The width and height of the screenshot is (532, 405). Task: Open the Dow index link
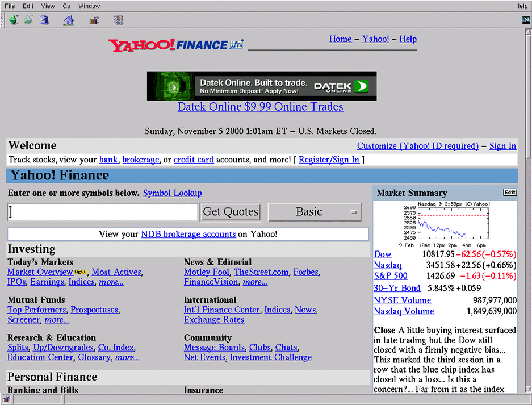(383, 254)
